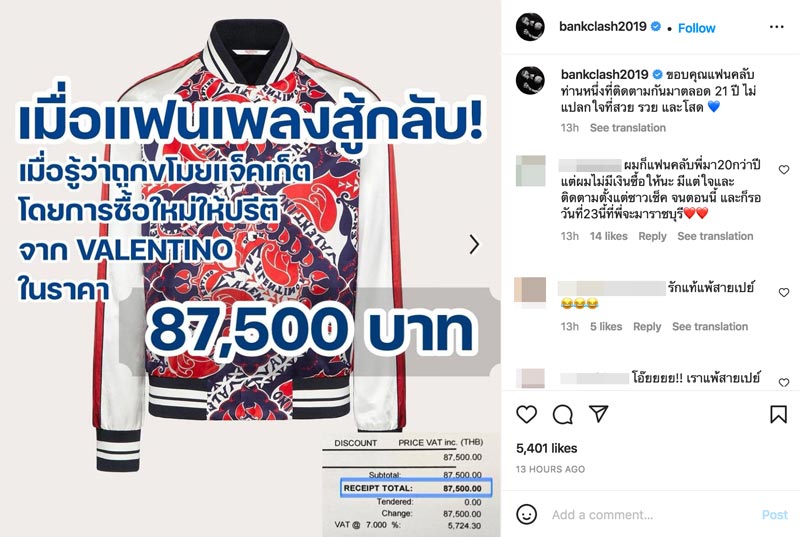The height and width of the screenshot is (537, 800).
Task: Go to next photo with right chevron
Action: [474, 244]
